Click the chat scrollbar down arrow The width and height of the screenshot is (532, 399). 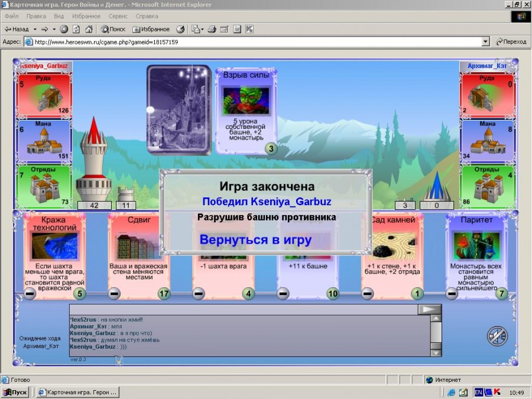(436, 352)
